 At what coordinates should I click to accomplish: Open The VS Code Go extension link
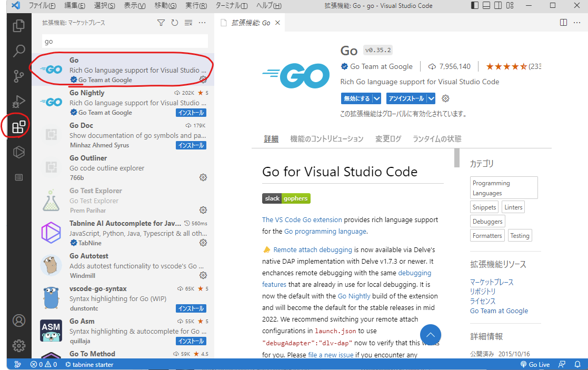(x=302, y=219)
